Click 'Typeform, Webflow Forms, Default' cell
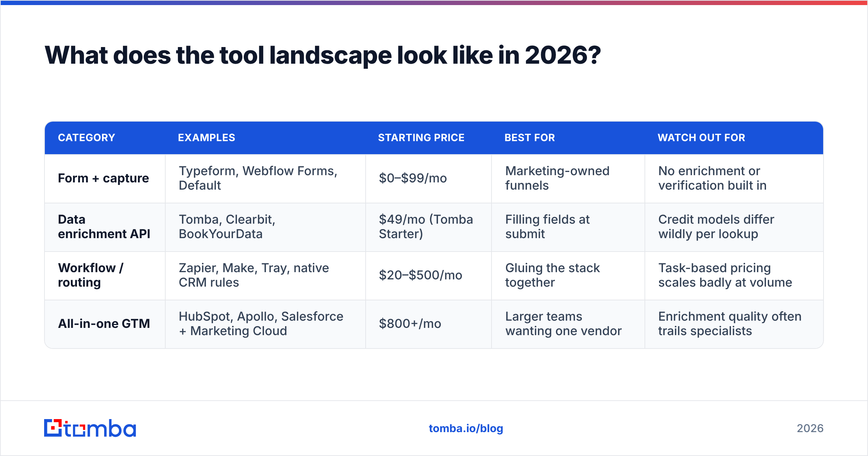 [265, 178]
